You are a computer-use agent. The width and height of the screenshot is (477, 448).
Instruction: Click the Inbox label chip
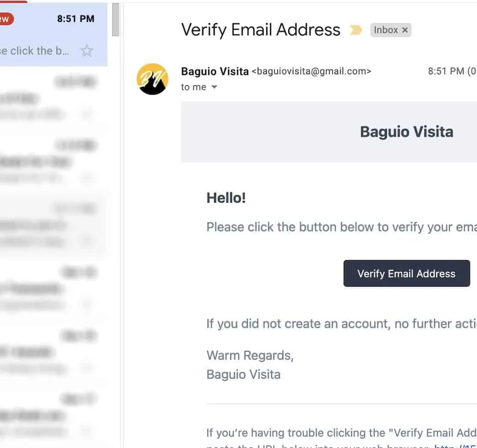(385, 30)
